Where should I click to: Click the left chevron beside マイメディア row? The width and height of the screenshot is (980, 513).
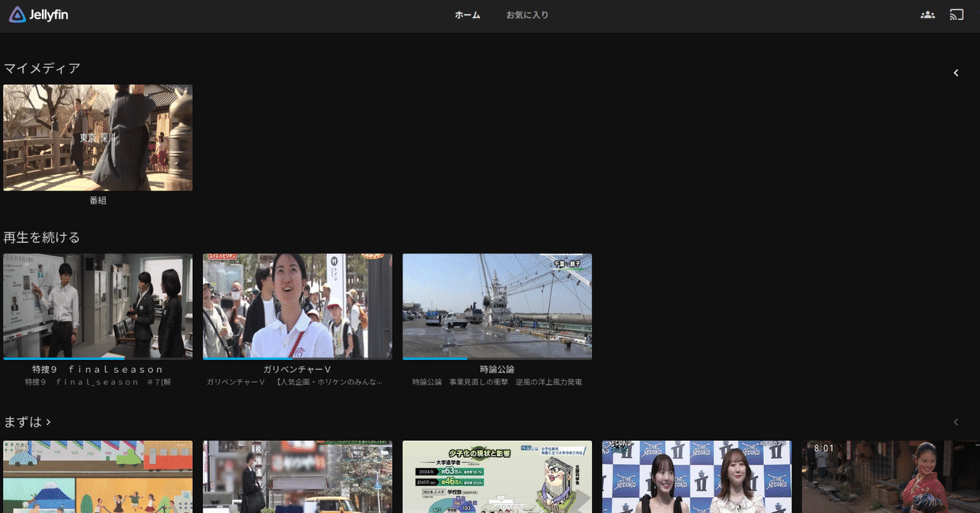[x=955, y=72]
